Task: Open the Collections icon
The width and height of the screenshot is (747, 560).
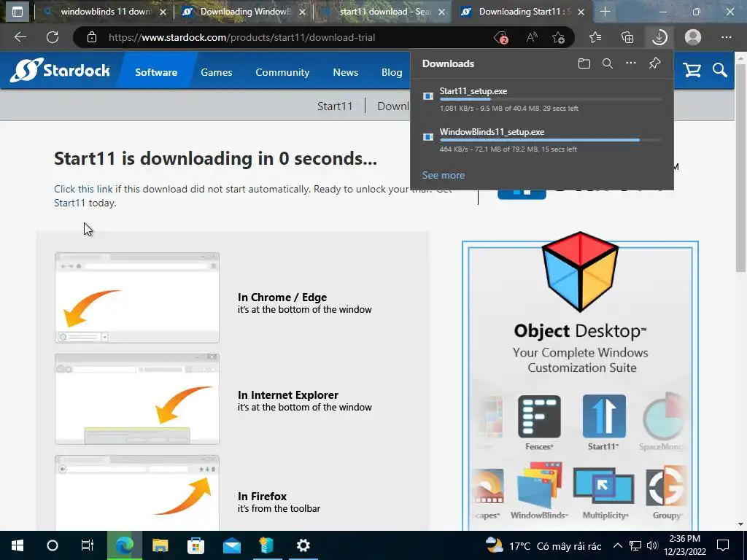Action: pyautogui.click(x=627, y=37)
